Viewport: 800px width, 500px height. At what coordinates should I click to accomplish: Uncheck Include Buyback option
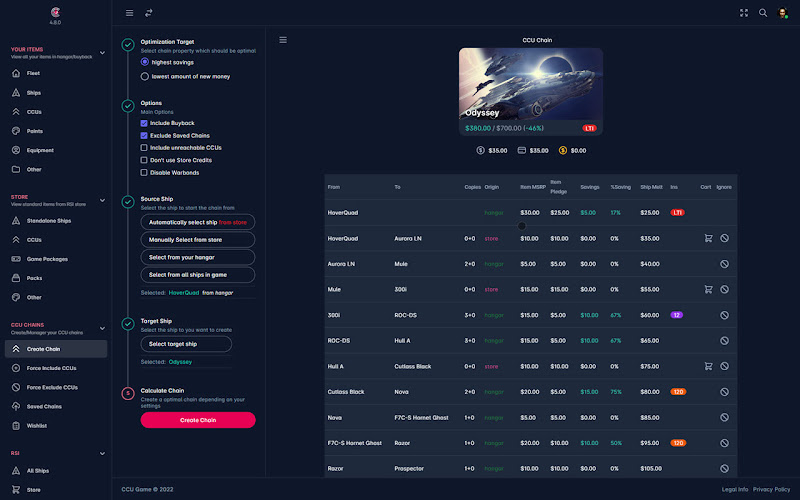[144, 123]
